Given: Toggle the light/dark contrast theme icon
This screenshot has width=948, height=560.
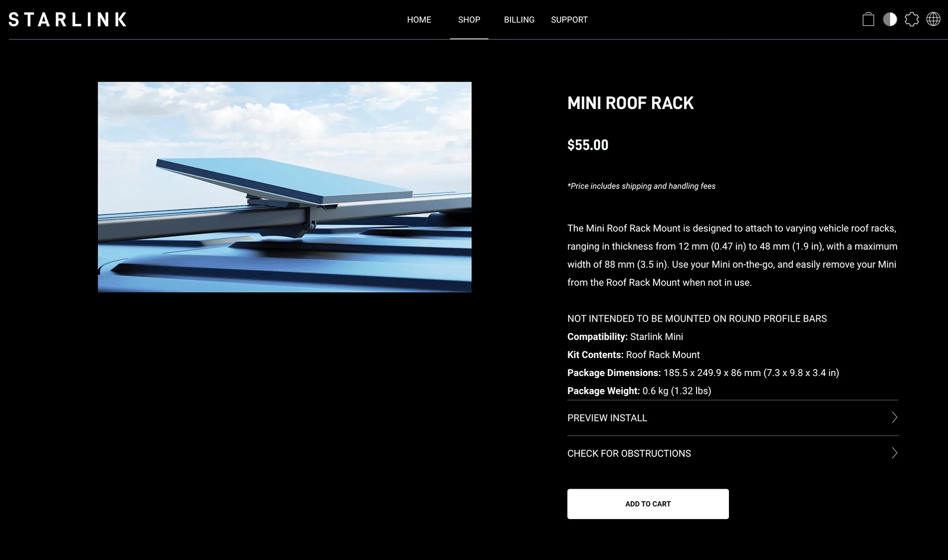Looking at the screenshot, I should coord(890,19).
